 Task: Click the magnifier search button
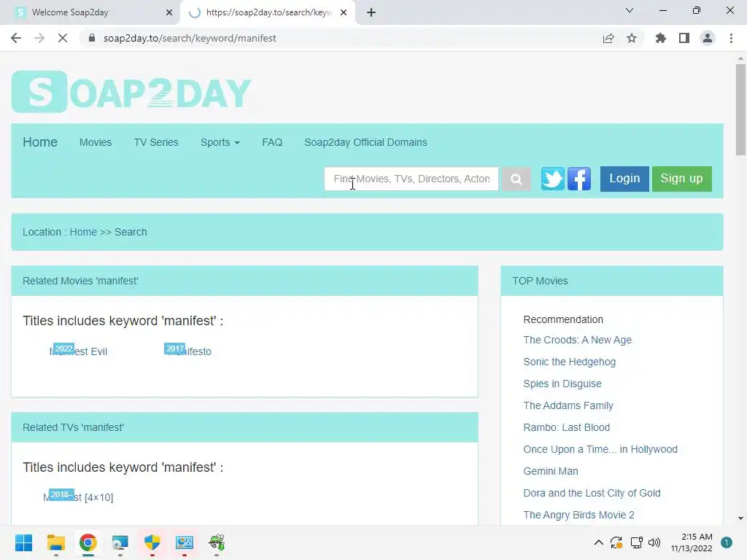pos(516,179)
